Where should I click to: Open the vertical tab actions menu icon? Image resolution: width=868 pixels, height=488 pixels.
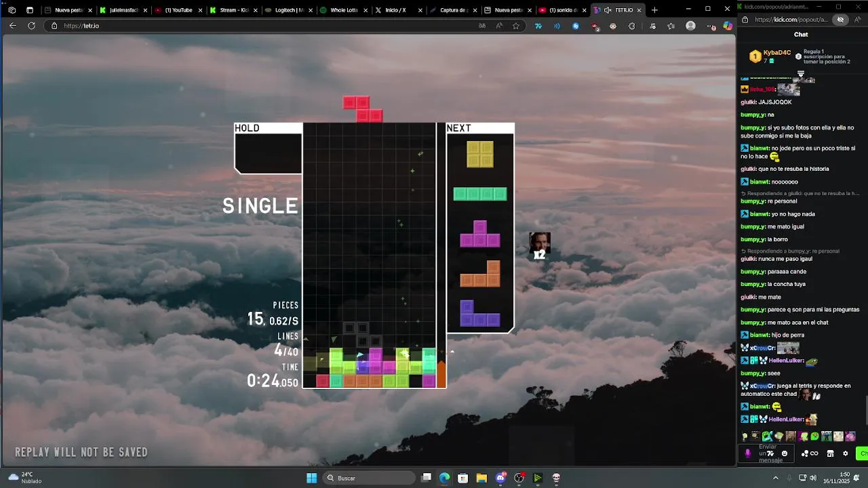[x=29, y=10]
